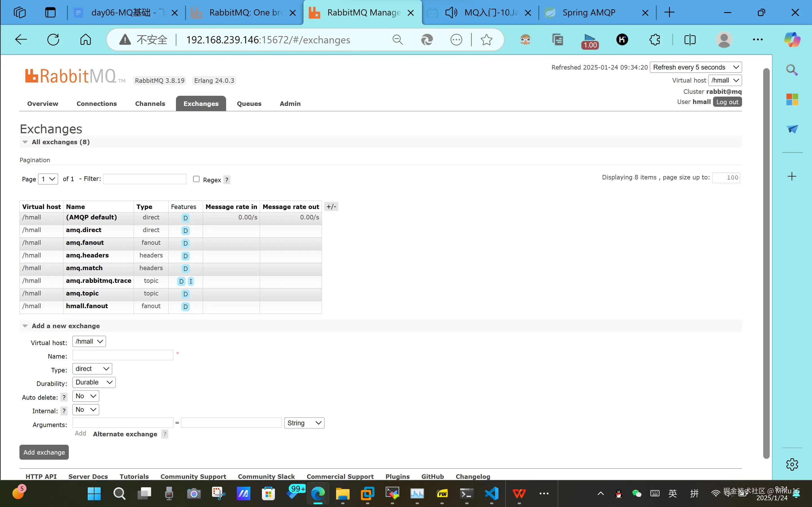Click the home icon in the toolbar
This screenshot has width=812, height=507.
click(85, 39)
